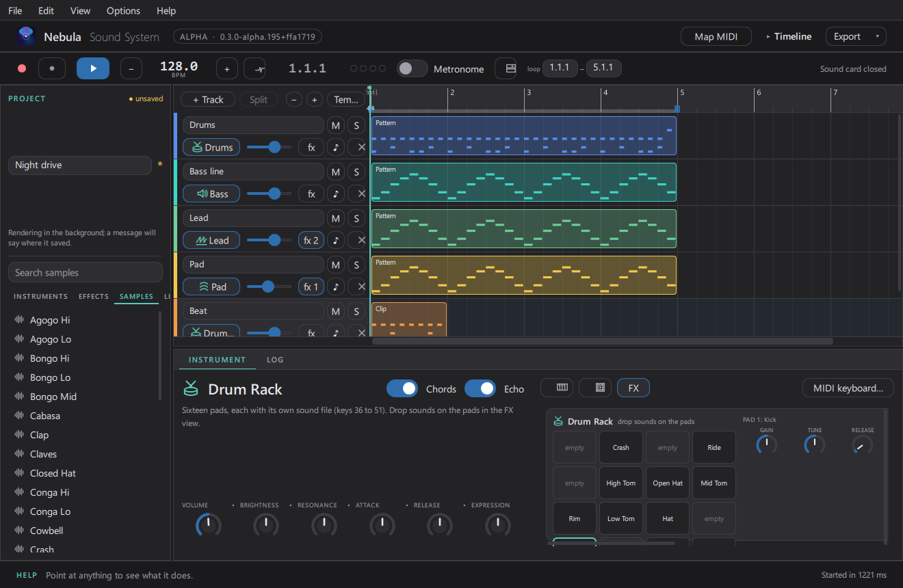Select the Crash pad in Drum Rack
Image resolution: width=903 pixels, height=588 pixels.
coord(621,447)
